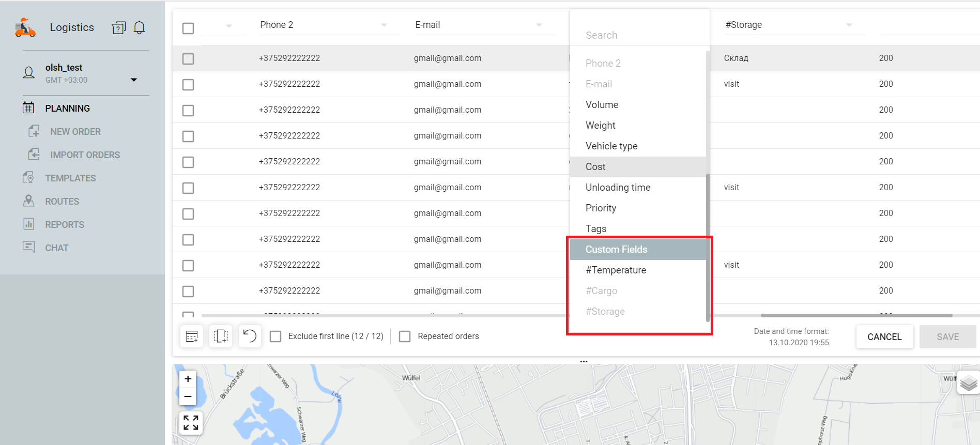
Task: Toggle fullscreen map view
Action: (x=191, y=423)
